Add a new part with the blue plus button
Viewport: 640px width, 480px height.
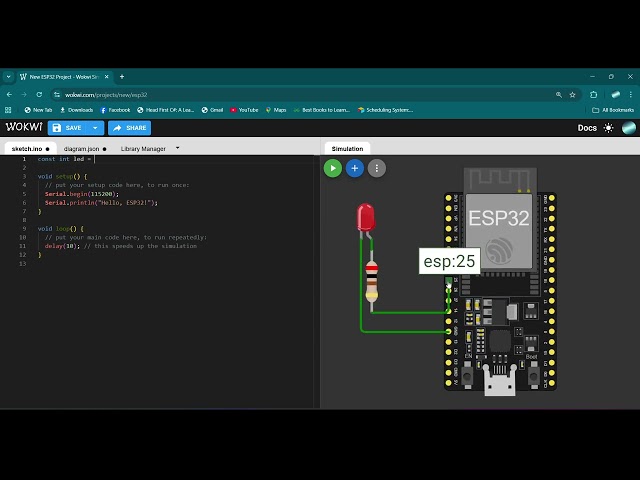355,168
